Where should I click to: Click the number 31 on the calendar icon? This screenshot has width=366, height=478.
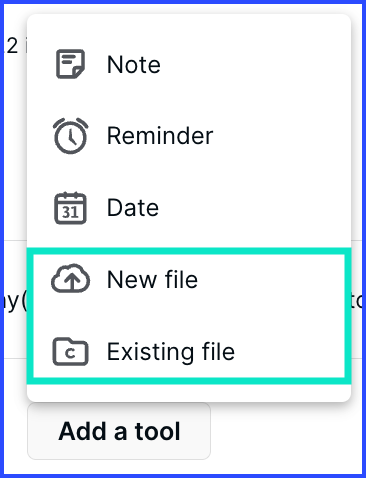(x=70, y=212)
